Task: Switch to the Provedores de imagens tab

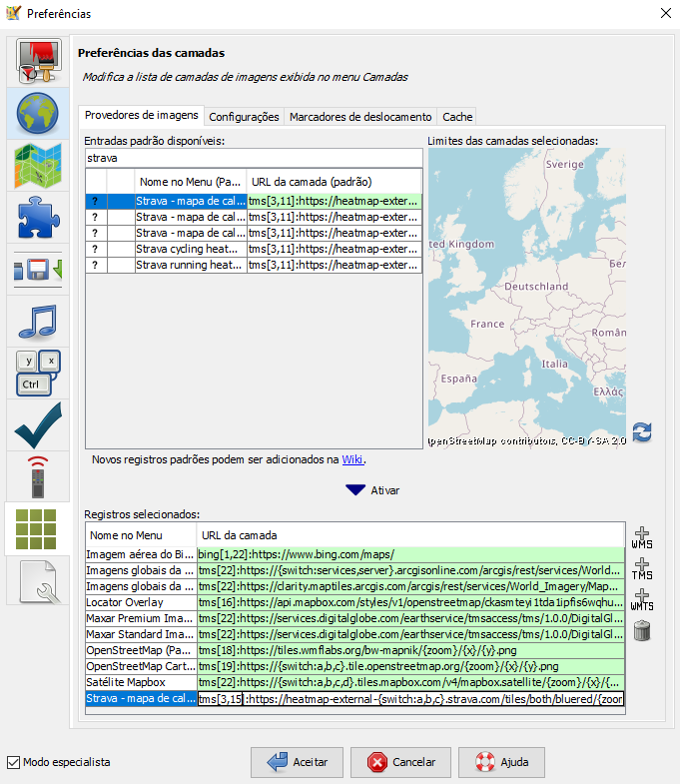Action: tap(142, 116)
